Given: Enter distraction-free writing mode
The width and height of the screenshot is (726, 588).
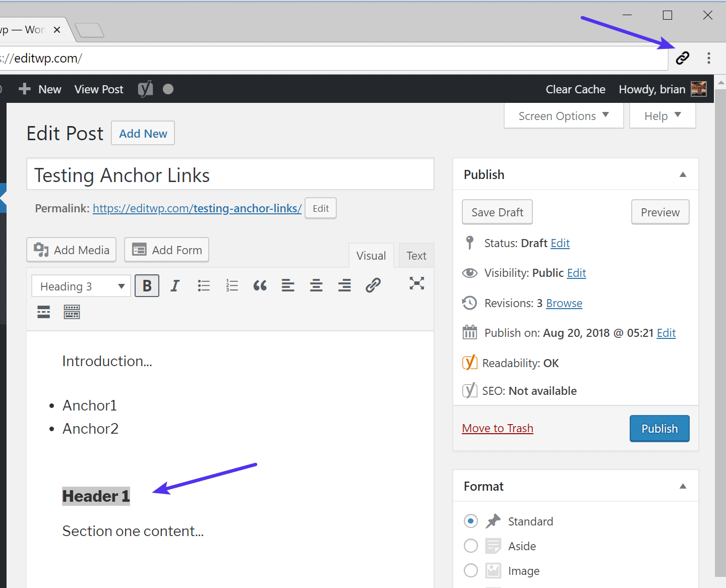Looking at the screenshot, I should [416, 284].
